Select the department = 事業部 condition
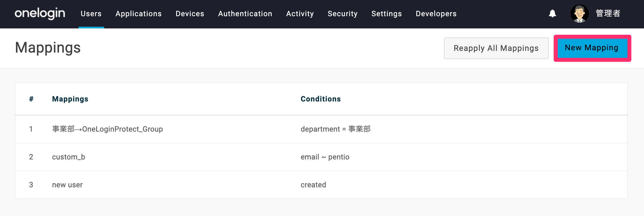This screenshot has width=644, height=216. tap(336, 129)
